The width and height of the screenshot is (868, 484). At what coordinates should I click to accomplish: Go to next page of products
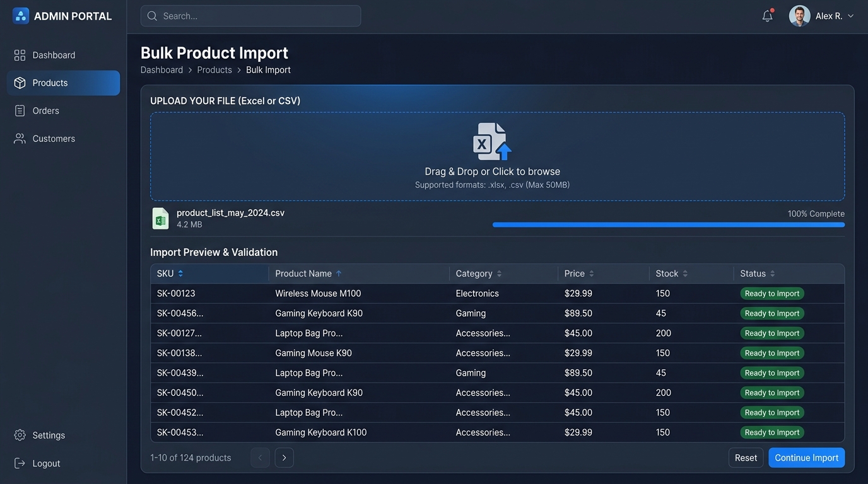284,458
